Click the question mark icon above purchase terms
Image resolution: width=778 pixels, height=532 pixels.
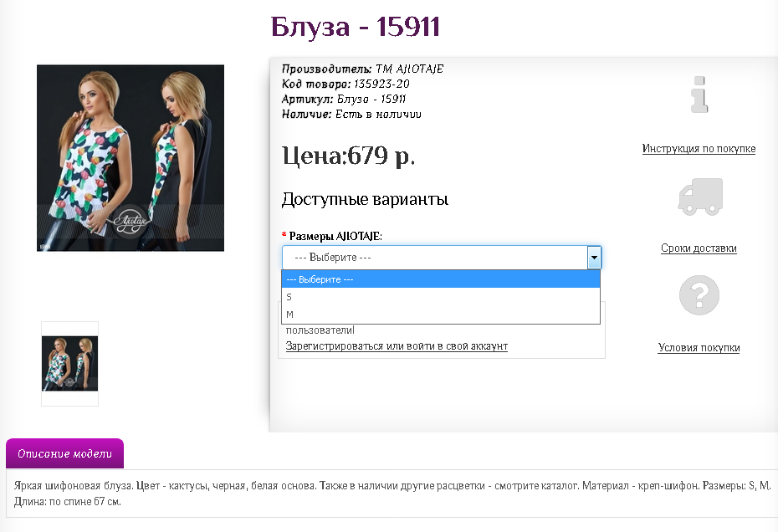699,294
